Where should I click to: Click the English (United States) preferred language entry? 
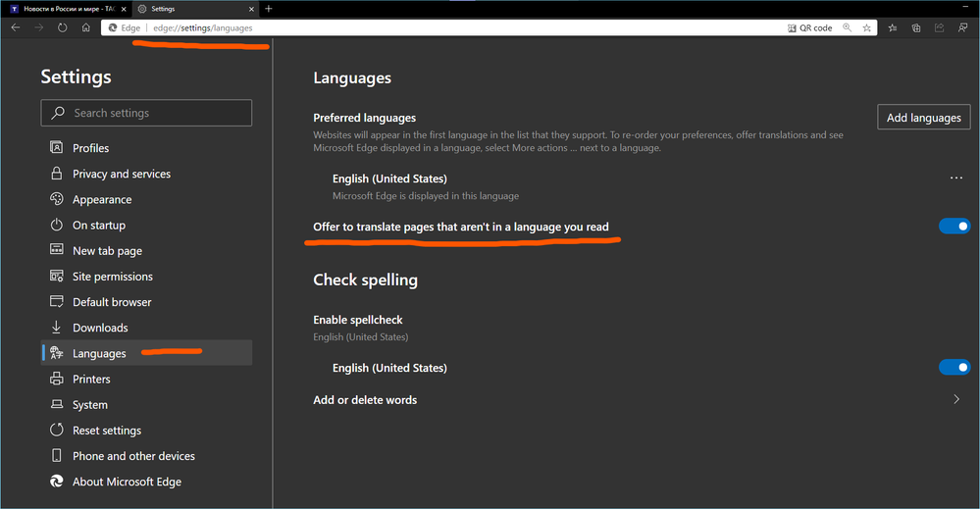(389, 178)
